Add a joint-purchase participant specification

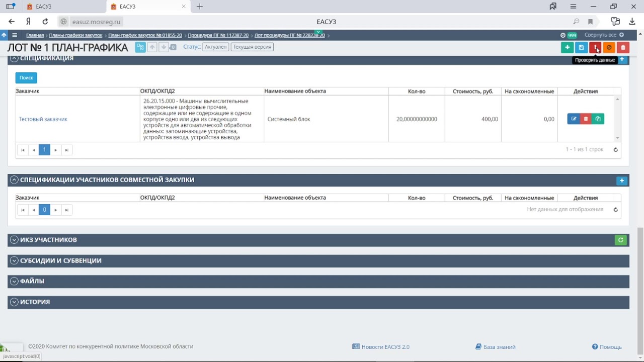point(622,180)
